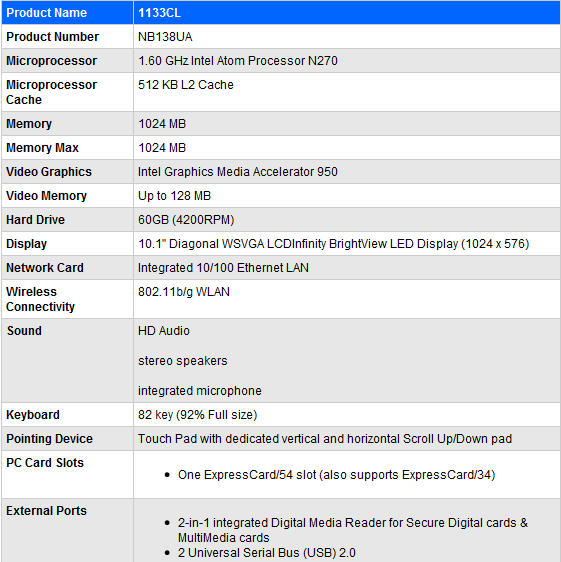Screen dimensions: 561x562
Task: Click the 802.11b/g WLAN value
Action: 184,292
